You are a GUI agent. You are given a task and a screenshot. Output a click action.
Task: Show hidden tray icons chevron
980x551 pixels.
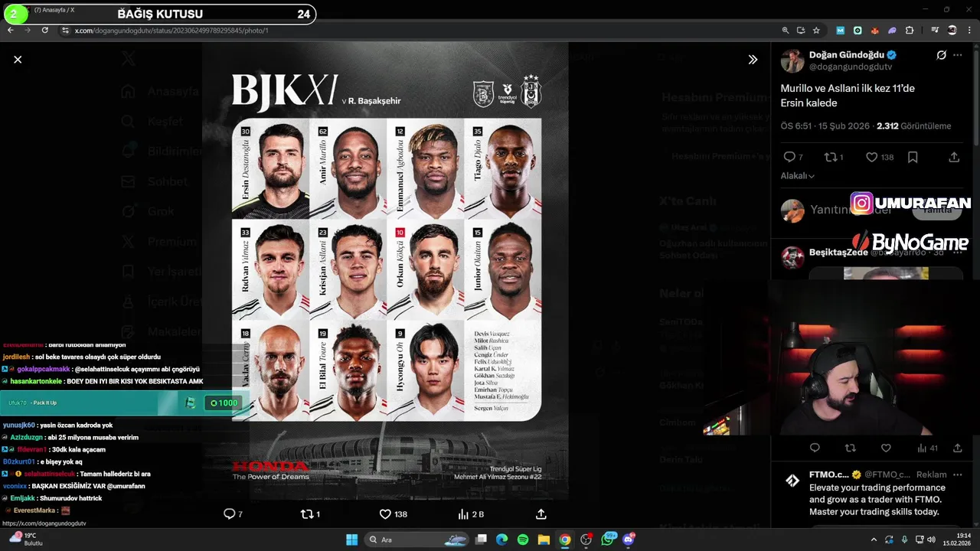(x=874, y=540)
